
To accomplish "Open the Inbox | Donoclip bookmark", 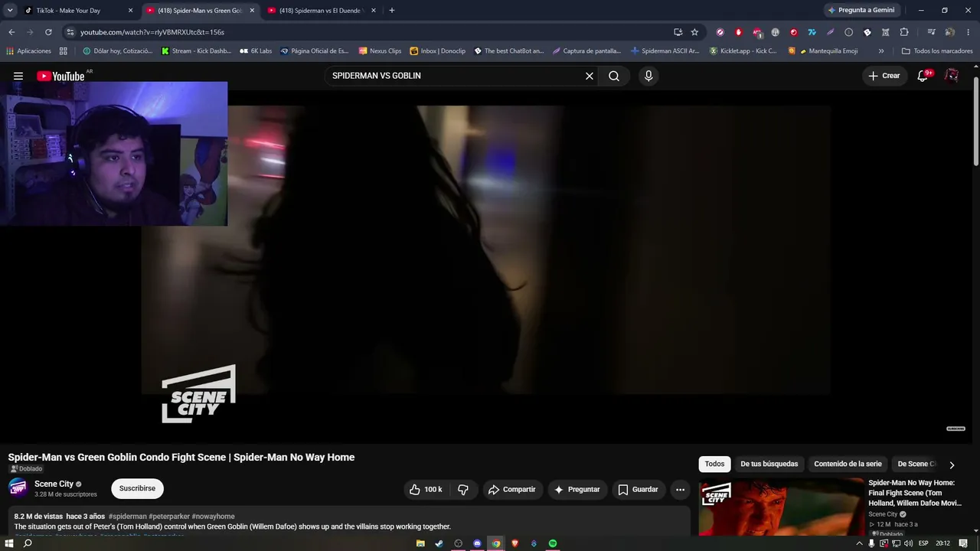I will click(x=437, y=51).
